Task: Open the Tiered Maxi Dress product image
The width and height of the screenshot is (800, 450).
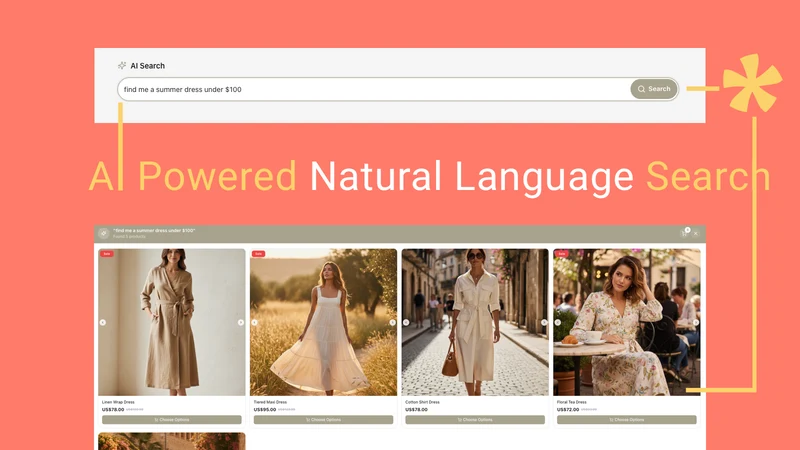Action: click(x=323, y=322)
